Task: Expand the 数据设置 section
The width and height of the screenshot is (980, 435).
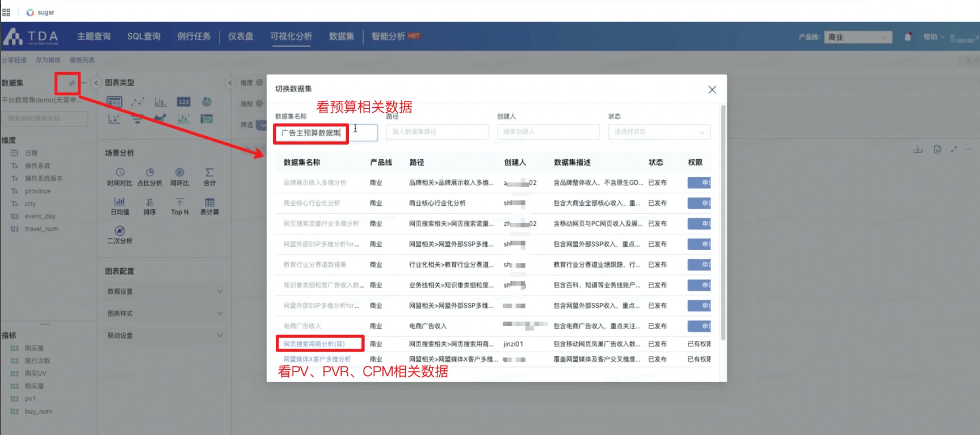Action: click(165, 292)
